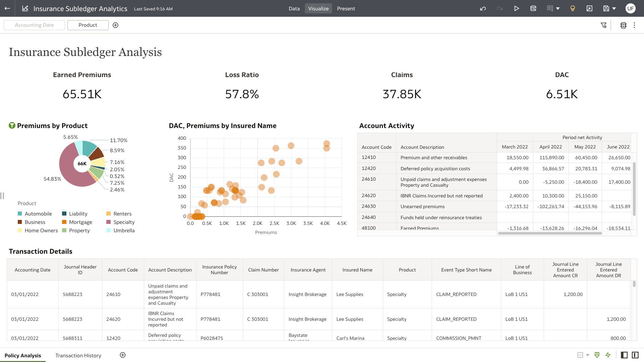Screen dimensions: 644x362
Task: Select the Specialty swatch in the Product legend
Action: (x=109, y=222)
